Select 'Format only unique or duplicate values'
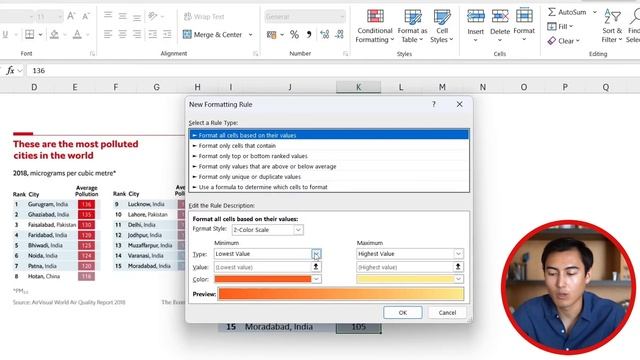The width and height of the screenshot is (640, 360). 329,177
